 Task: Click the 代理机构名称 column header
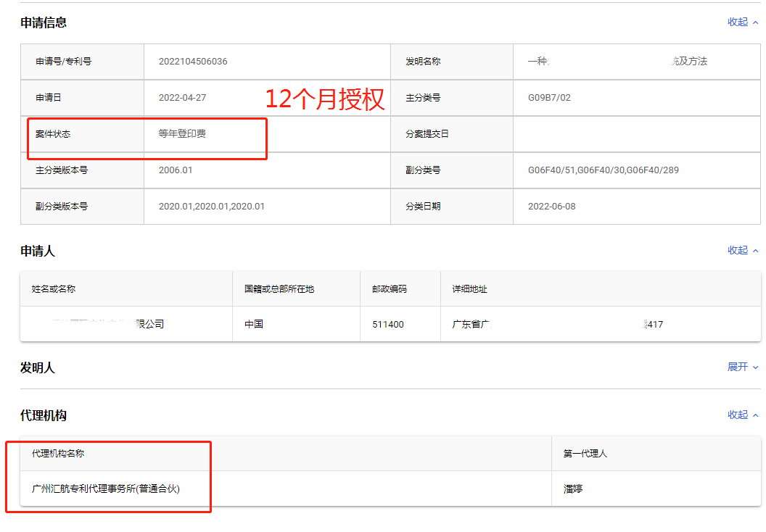286,454
